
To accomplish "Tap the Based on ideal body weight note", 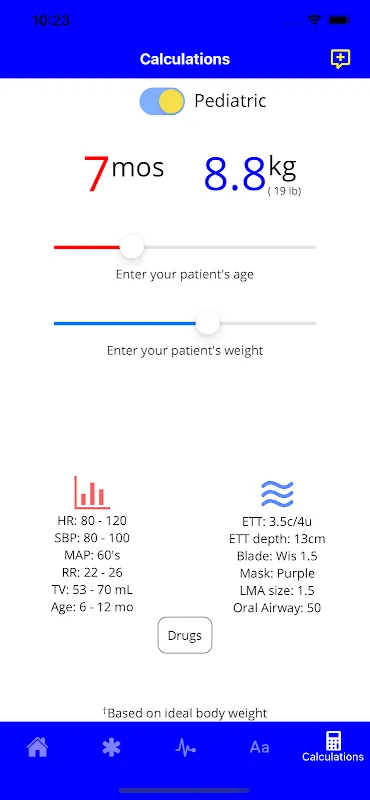I will tap(185, 712).
